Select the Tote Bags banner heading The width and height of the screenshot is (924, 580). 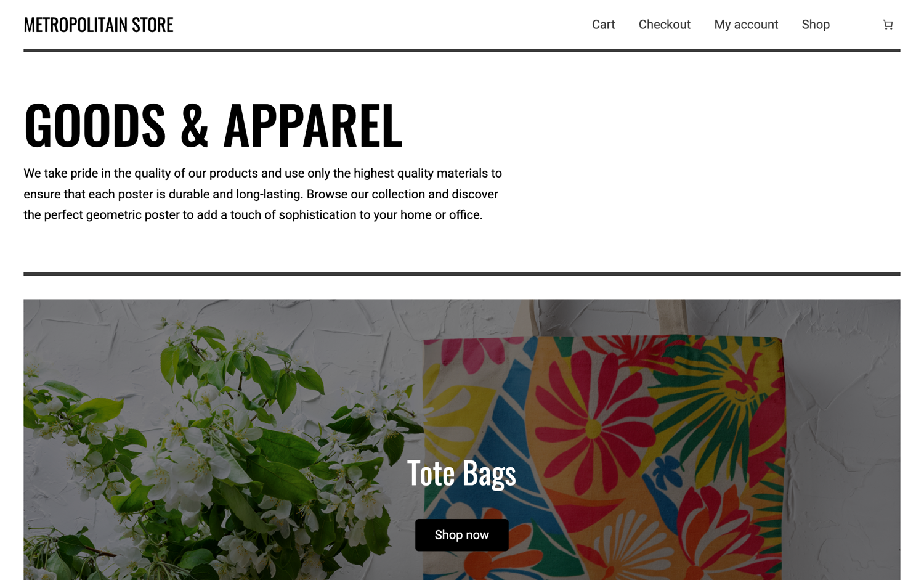(x=461, y=473)
